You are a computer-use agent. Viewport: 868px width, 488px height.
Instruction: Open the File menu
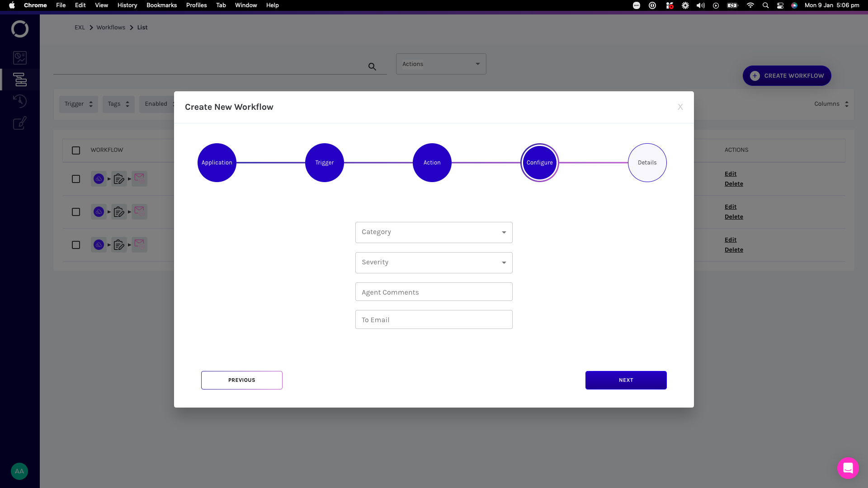(x=61, y=5)
